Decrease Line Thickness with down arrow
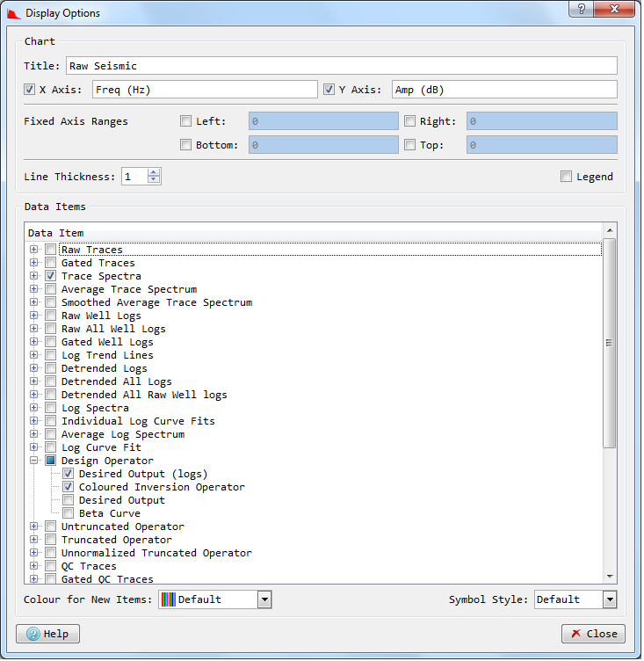644x661 pixels. [155, 180]
